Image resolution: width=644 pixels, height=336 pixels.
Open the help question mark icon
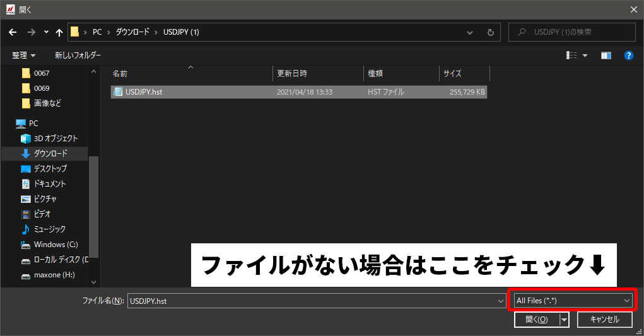628,55
